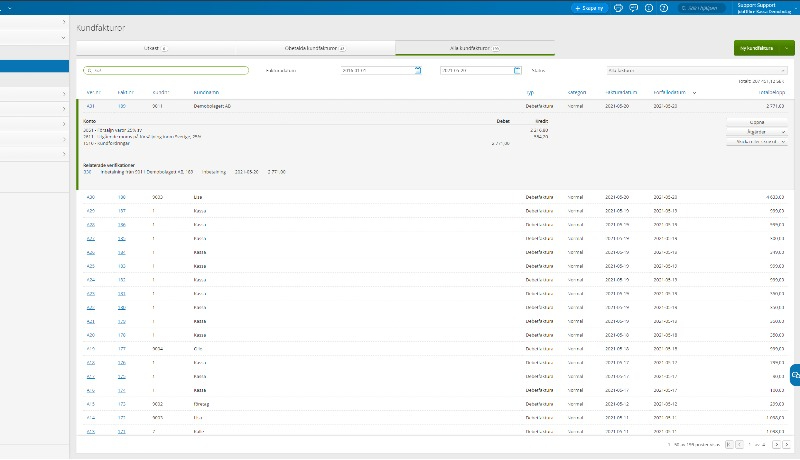Click the help question mark icon

664,8
